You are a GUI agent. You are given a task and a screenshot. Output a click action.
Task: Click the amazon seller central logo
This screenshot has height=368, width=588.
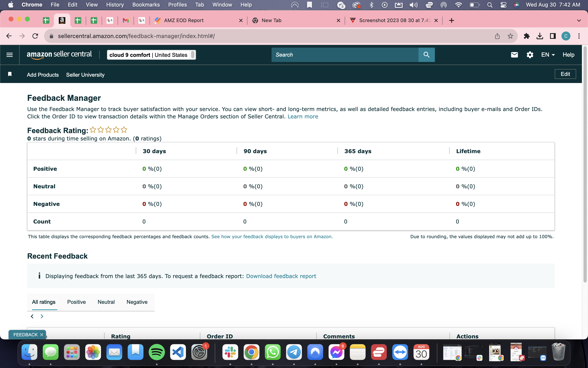[x=59, y=55]
